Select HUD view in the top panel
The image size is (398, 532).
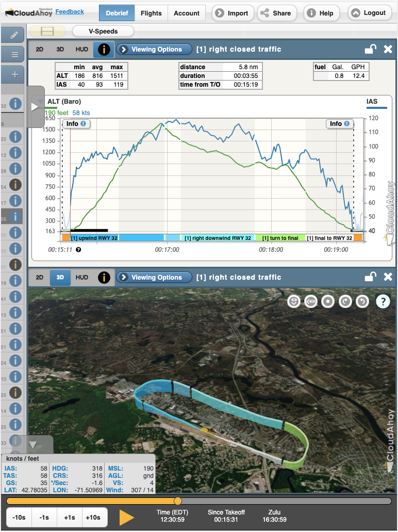point(81,50)
